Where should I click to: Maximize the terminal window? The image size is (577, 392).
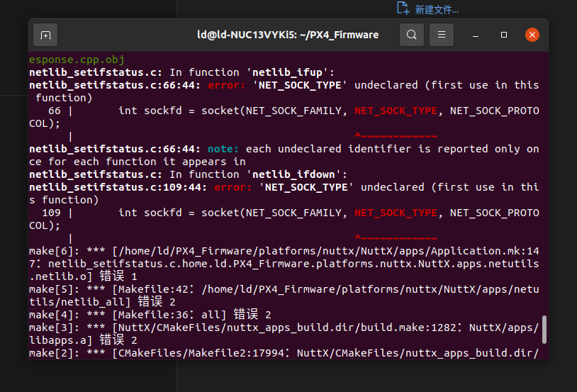[x=504, y=35]
